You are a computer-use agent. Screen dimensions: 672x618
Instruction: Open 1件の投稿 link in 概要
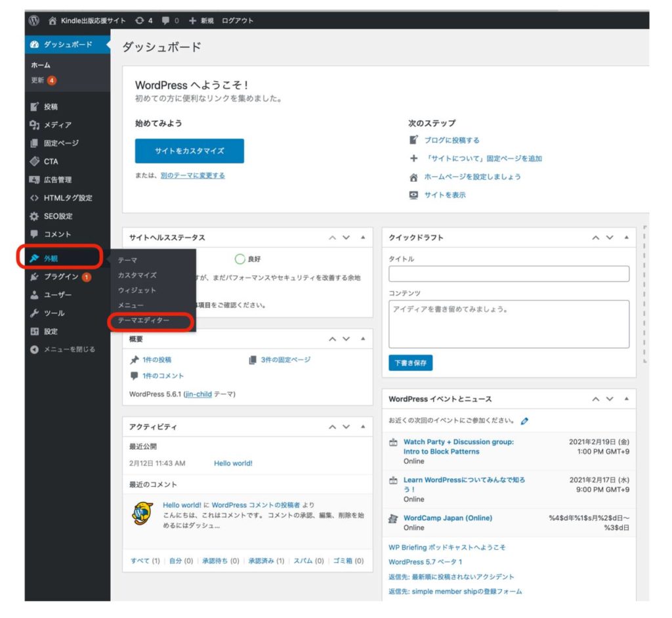click(157, 360)
